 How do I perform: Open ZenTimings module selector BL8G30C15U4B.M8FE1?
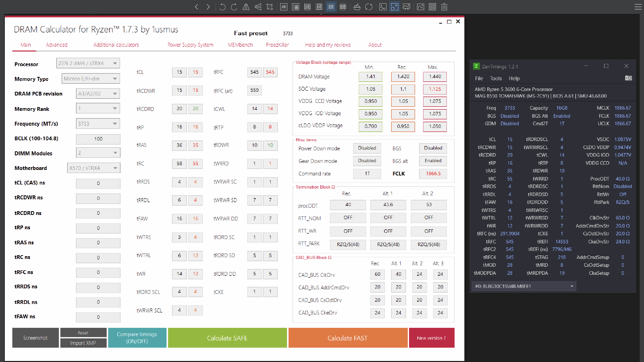tap(524, 286)
